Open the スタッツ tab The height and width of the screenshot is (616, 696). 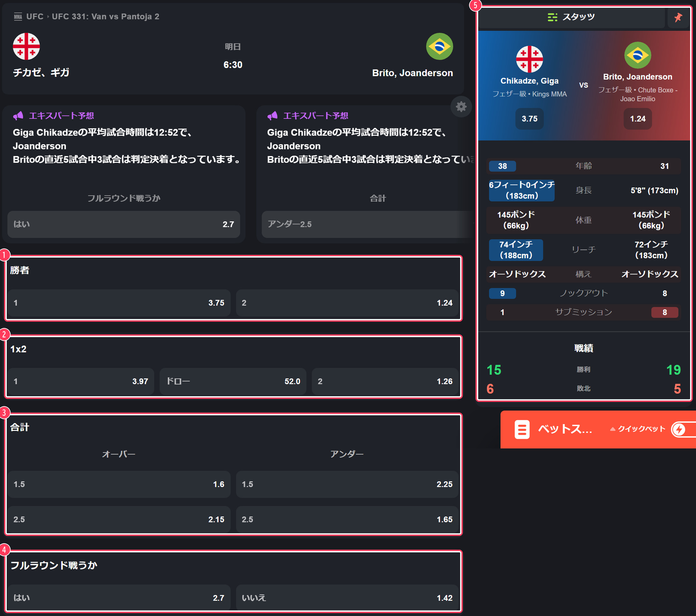[x=571, y=17]
